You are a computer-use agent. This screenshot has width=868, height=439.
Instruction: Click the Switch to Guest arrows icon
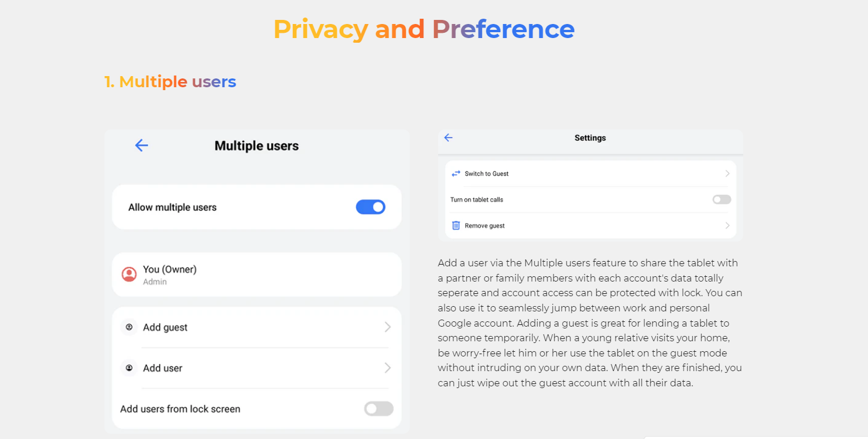coord(456,174)
